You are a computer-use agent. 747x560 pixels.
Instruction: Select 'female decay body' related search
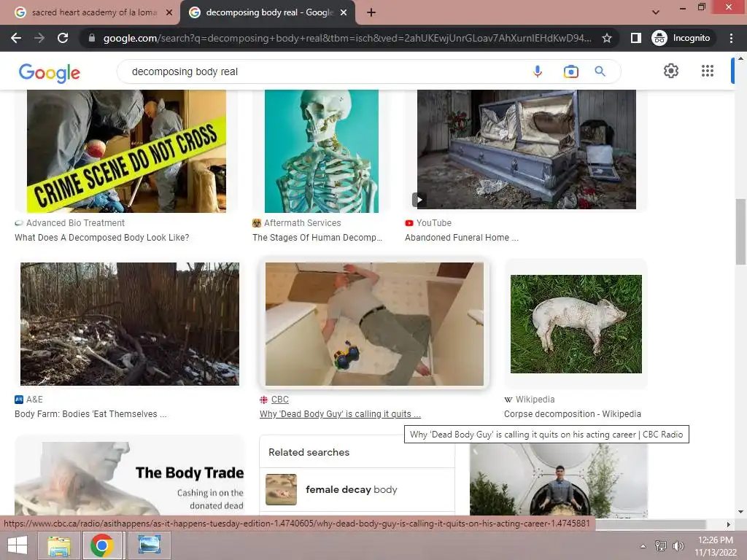point(357,489)
